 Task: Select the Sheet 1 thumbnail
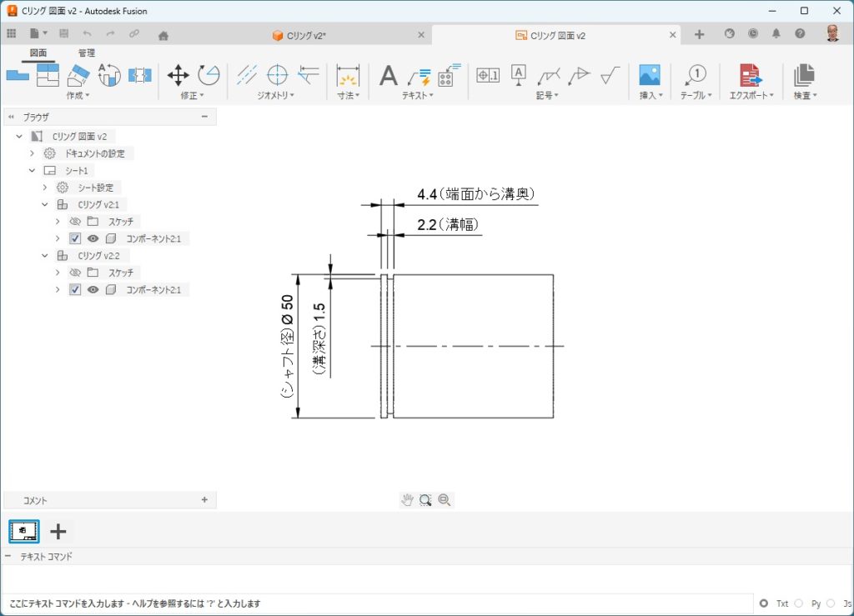coord(24,531)
